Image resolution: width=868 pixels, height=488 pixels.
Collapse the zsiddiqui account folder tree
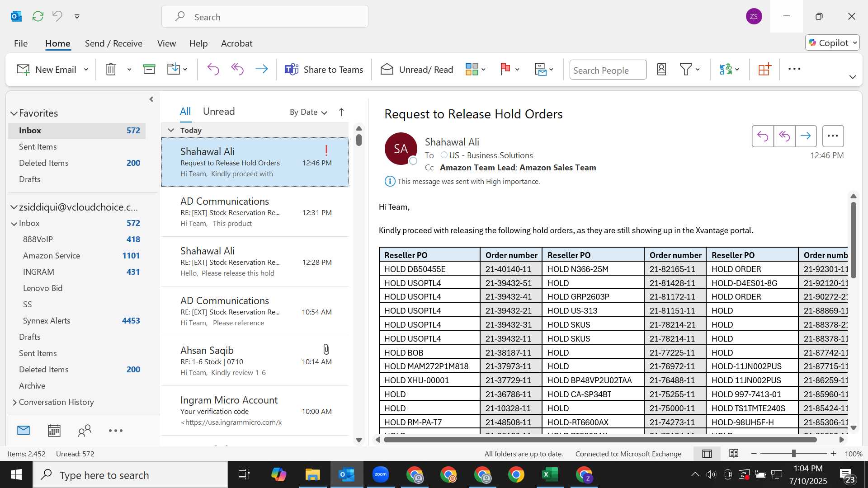tap(14, 207)
